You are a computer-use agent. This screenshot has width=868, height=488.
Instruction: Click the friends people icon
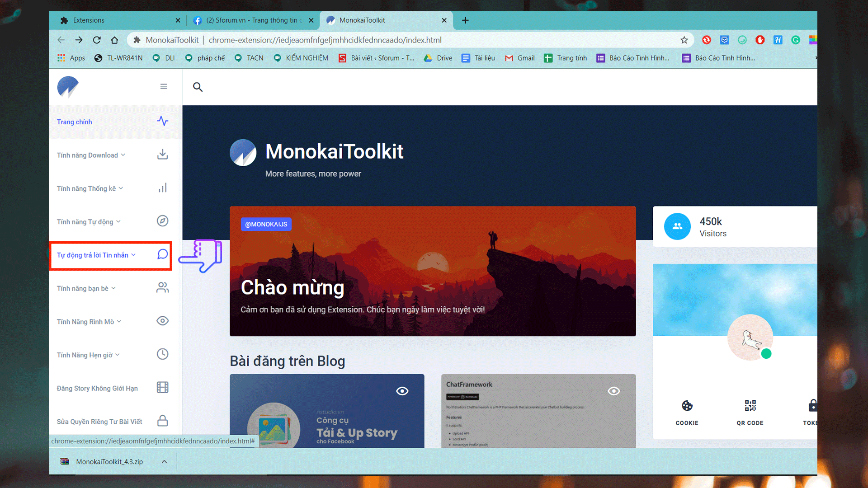(x=163, y=288)
